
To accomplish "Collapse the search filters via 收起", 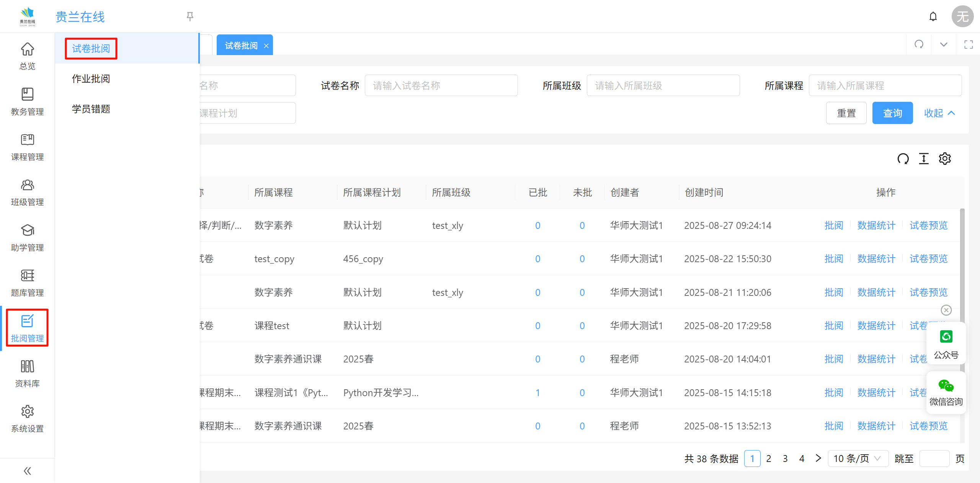I will 939,113.
